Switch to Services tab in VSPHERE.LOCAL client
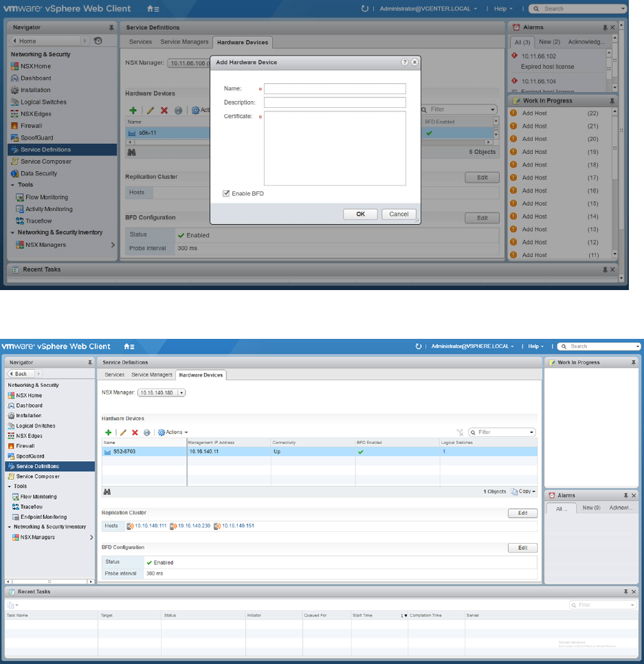The width and height of the screenshot is (644, 664). pos(114,375)
